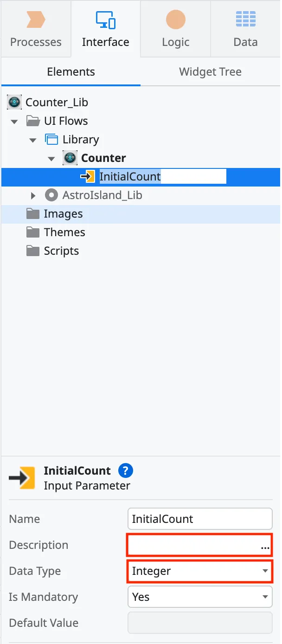Image resolution: width=282 pixels, height=644 pixels.
Task: Switch to the Widget Tree tab
Action: click(x=210, y=71)
